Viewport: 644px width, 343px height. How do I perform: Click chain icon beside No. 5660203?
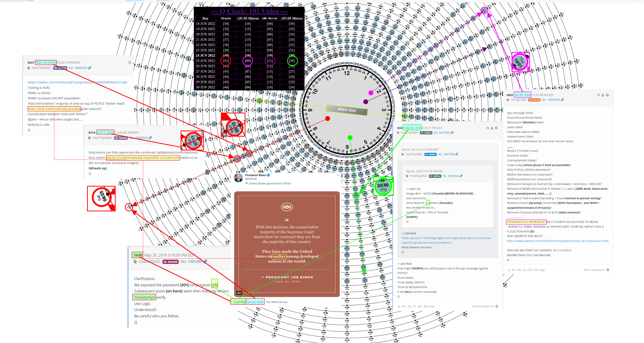coord(90,68)
